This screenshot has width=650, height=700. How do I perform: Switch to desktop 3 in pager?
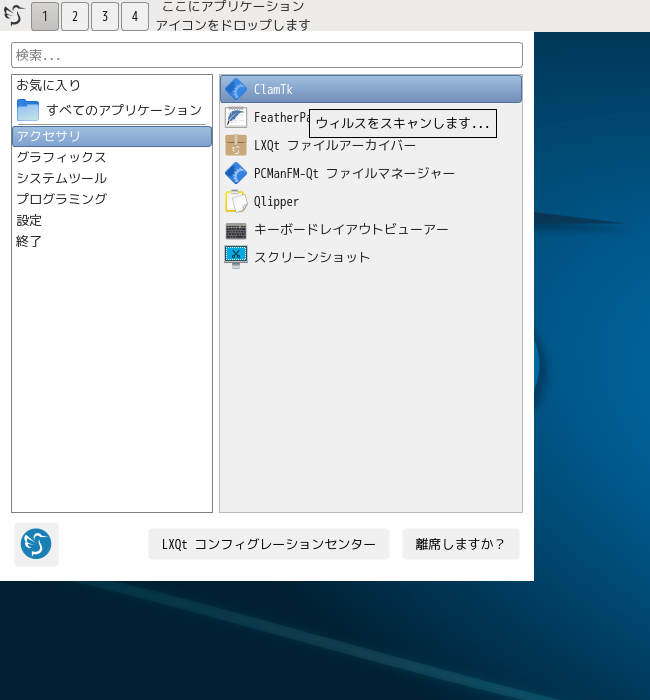105,17
